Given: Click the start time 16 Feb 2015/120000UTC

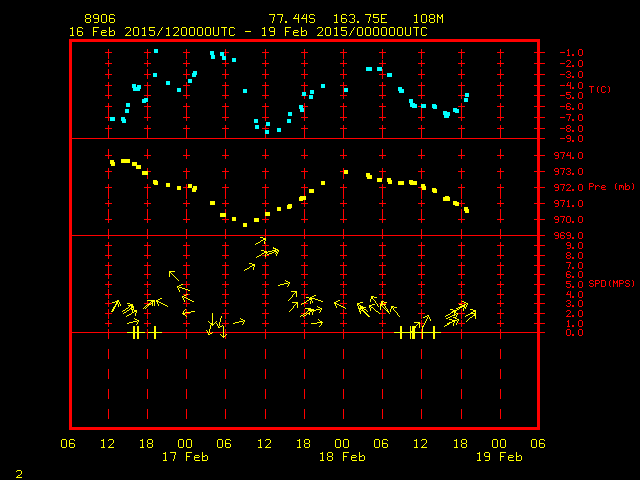Looking at the screenshot, I should click(152, 32).
